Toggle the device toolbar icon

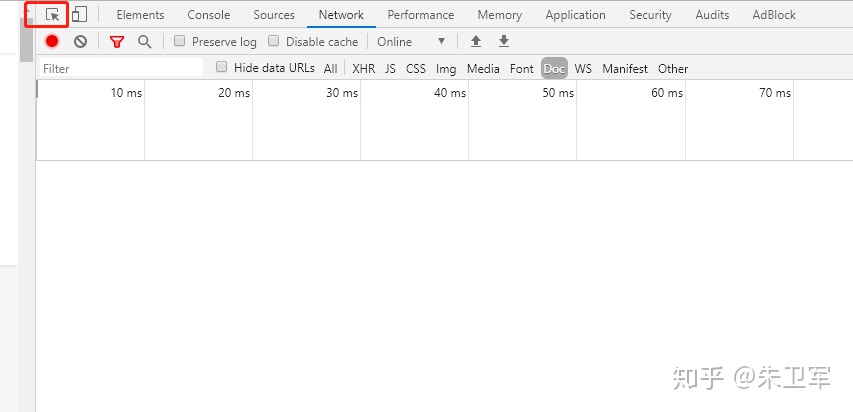[x=79, y=15]
